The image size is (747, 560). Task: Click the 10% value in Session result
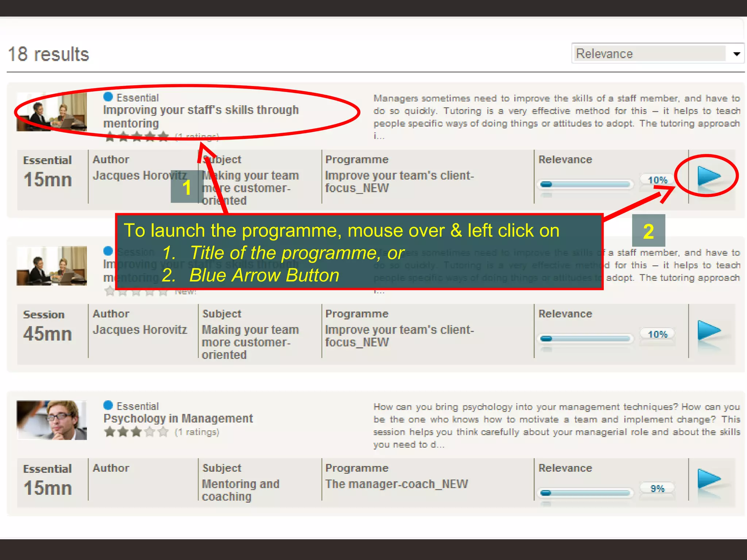[657, 334]
